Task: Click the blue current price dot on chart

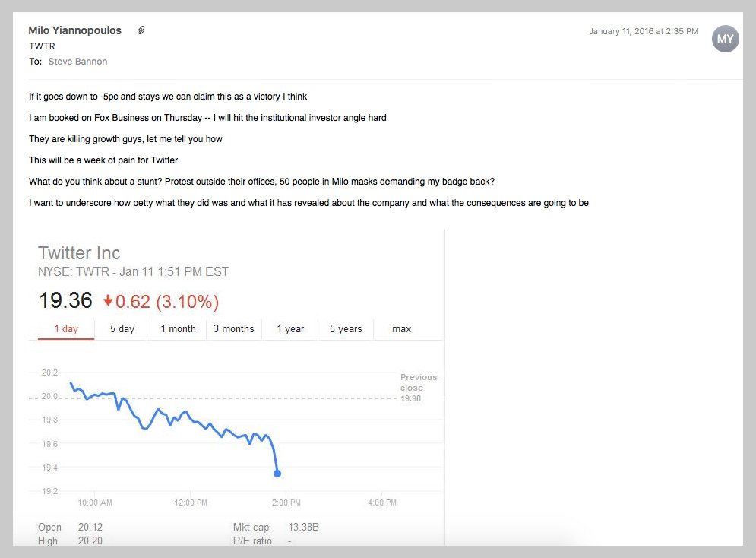Action: pos(277,474)
